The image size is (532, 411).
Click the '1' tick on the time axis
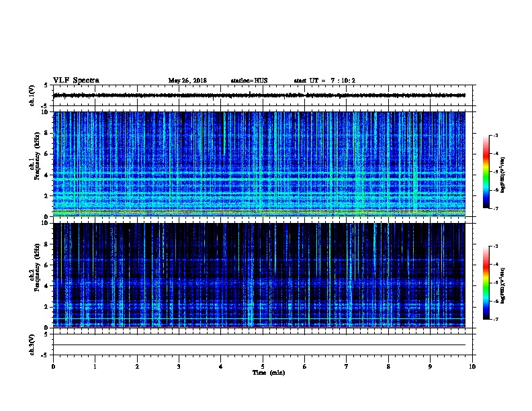[95, 366]
